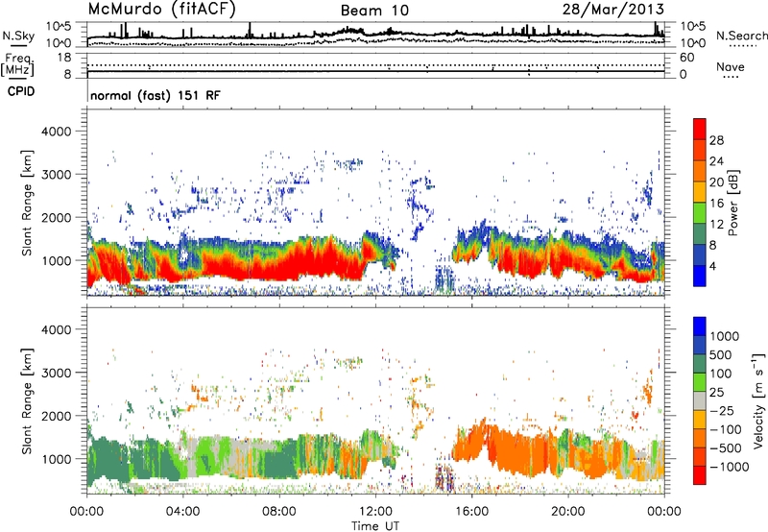768x532 pixels.
Task: Pick the gray segment of Velocity color bar
Action: coord(700,401)
